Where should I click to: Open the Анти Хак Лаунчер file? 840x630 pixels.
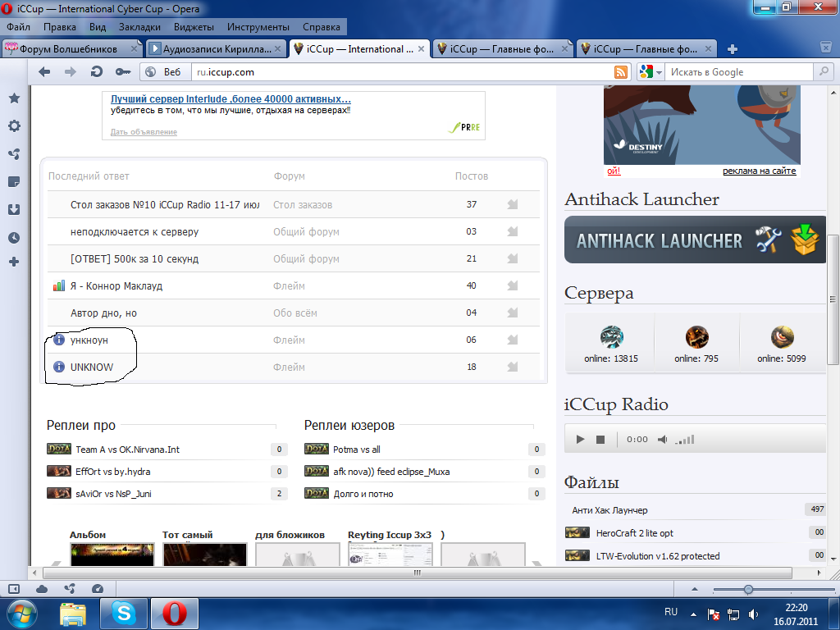(x=609, y=510)
